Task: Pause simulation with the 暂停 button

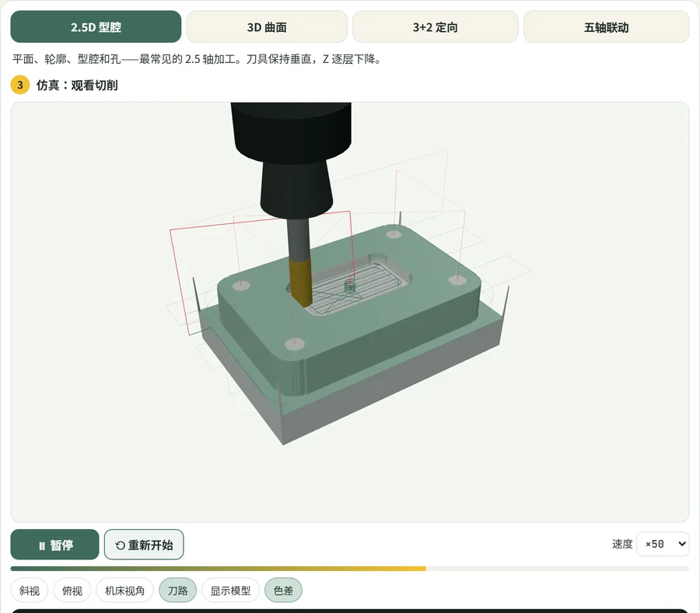Action: [x=55, y=545]
